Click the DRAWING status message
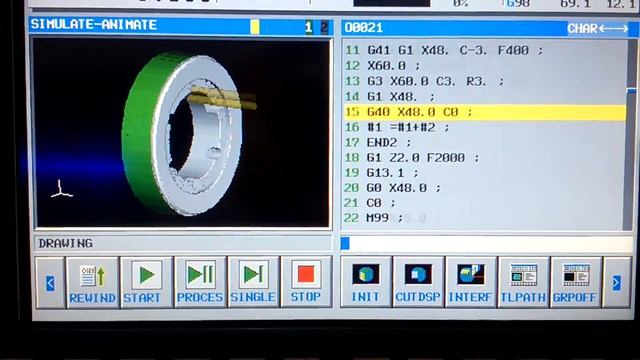 click(x=66, y=244)
